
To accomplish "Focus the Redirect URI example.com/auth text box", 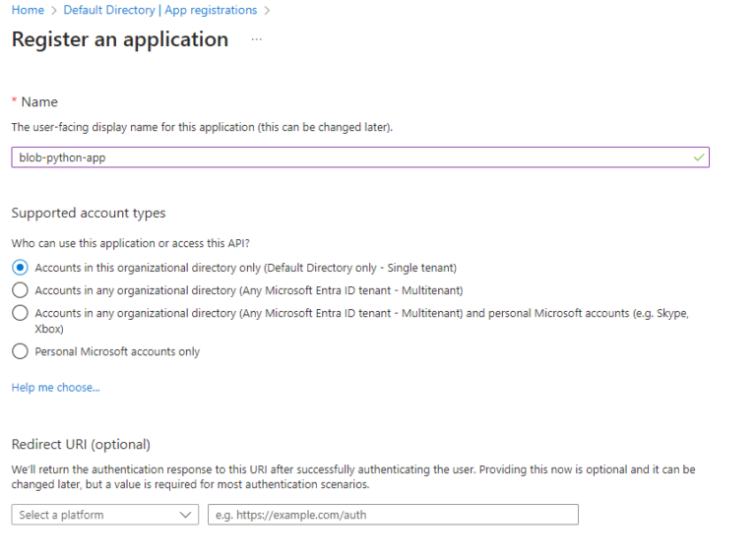I will (393, 515).
